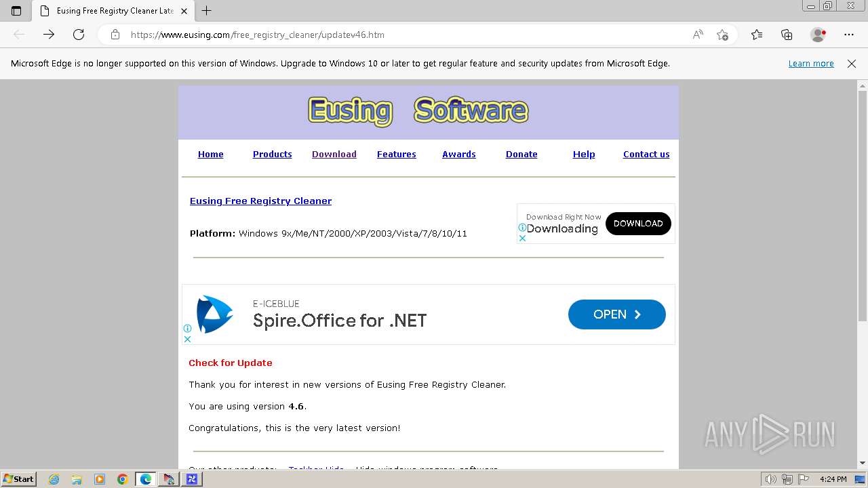
Task: Follow the Learn more link
Action: 811,64
